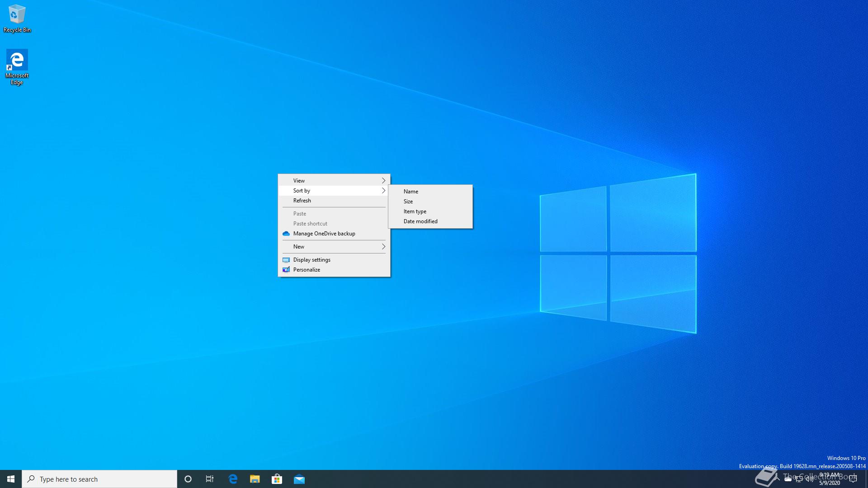The width and height of the screenshot is (868, 488).
Task: Open Display settings from the context menu
Action: click(x=312, y=260)
